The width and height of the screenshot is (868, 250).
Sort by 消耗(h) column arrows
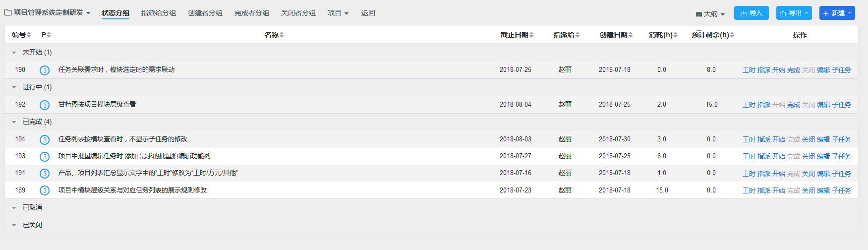point(675,35)
